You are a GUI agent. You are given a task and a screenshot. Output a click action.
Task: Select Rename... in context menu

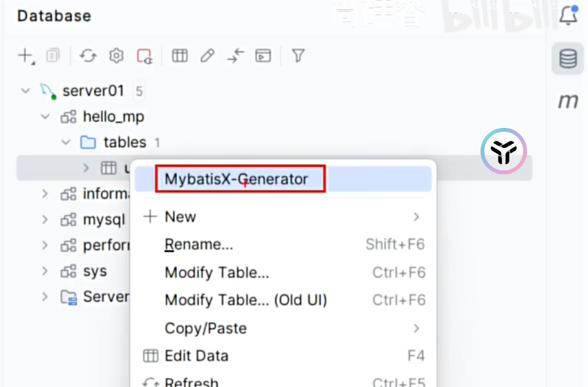(283, 245)
